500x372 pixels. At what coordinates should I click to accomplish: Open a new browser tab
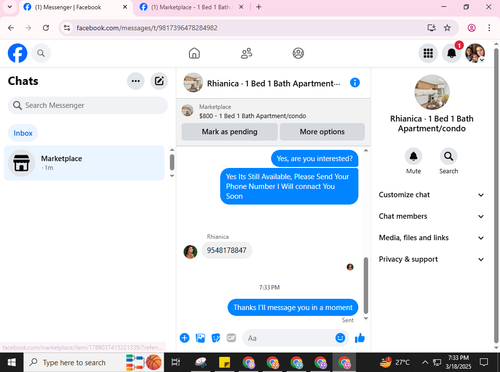coord(259,7)
